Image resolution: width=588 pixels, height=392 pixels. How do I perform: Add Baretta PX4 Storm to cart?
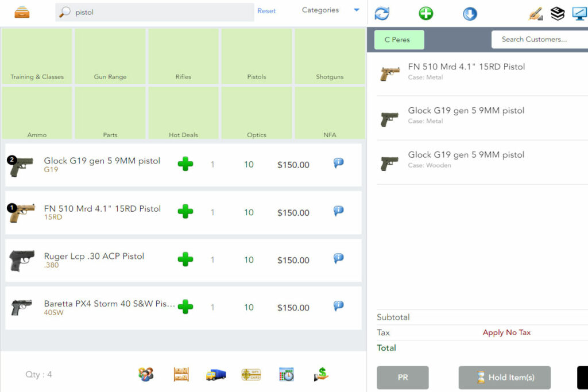click(185, 307)
